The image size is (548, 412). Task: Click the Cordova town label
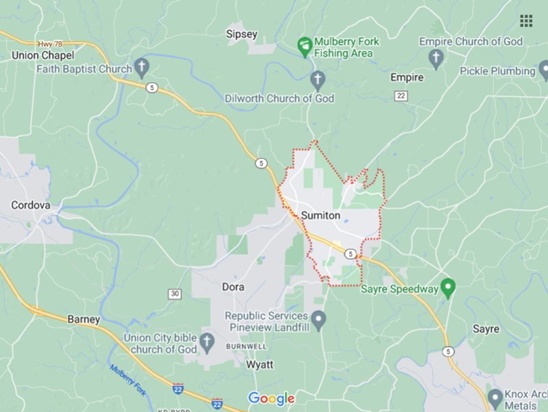pos(31,205)
